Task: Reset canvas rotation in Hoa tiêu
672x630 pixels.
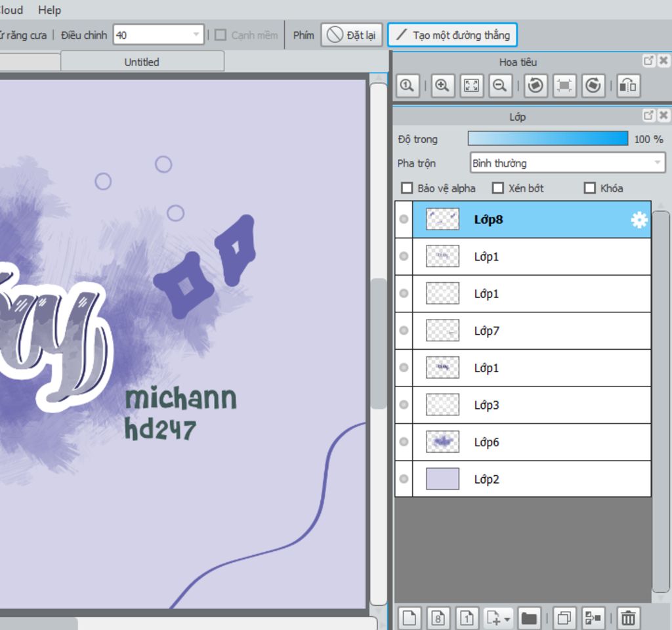Action: pos(564,86)
